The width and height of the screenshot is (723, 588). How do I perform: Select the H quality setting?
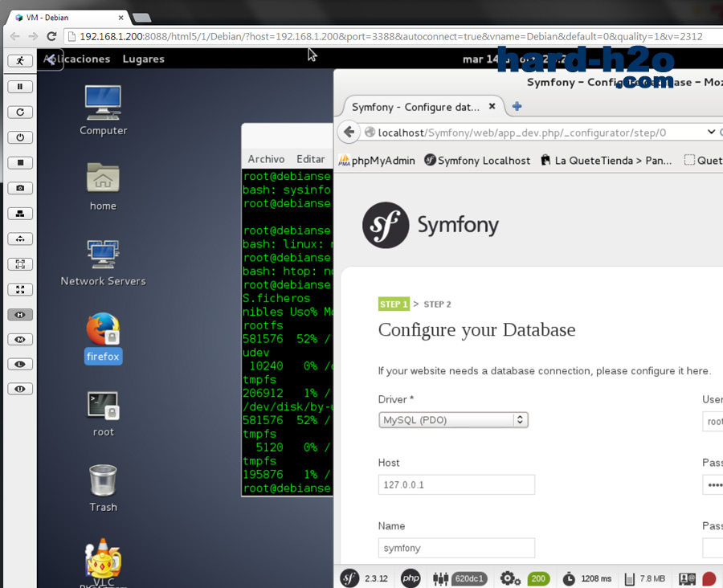20,315
